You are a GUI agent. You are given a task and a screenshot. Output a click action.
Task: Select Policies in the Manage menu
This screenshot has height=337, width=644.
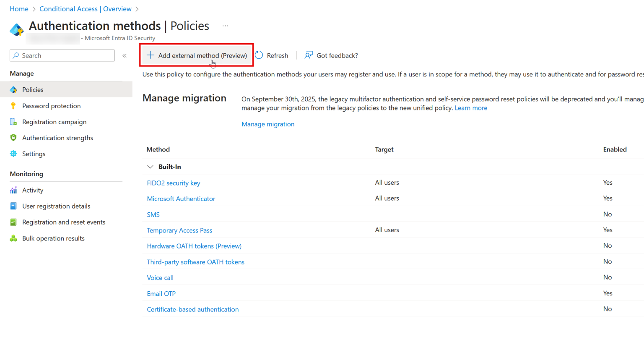point(34,89)
